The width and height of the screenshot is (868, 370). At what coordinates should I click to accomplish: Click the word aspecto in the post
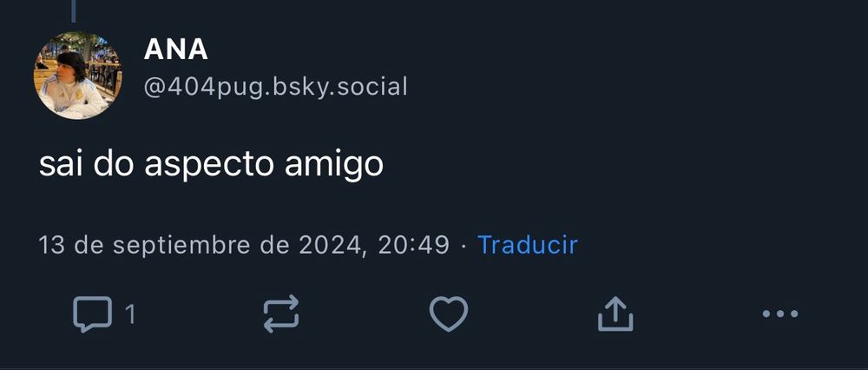point(209,165)
